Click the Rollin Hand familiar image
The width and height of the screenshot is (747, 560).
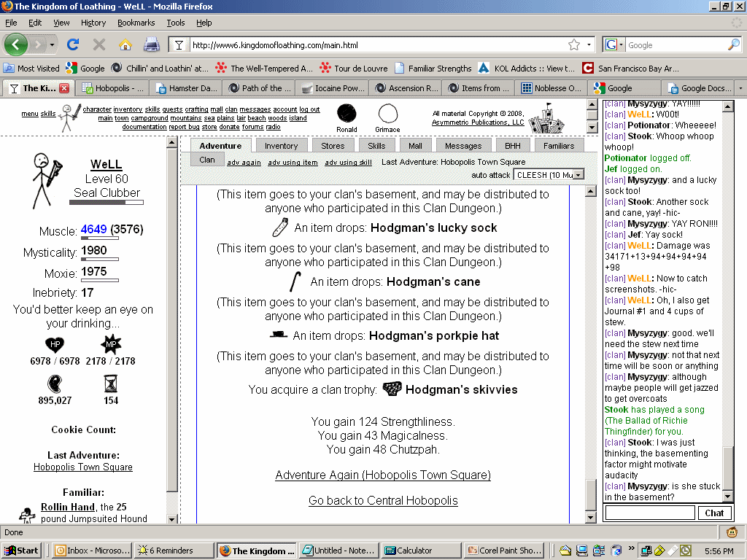point(28,513)
